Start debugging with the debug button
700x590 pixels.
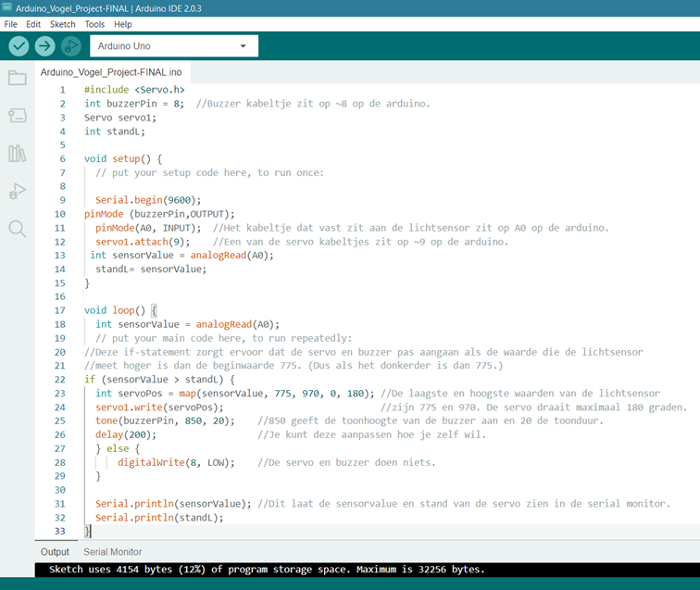[70, 46]
